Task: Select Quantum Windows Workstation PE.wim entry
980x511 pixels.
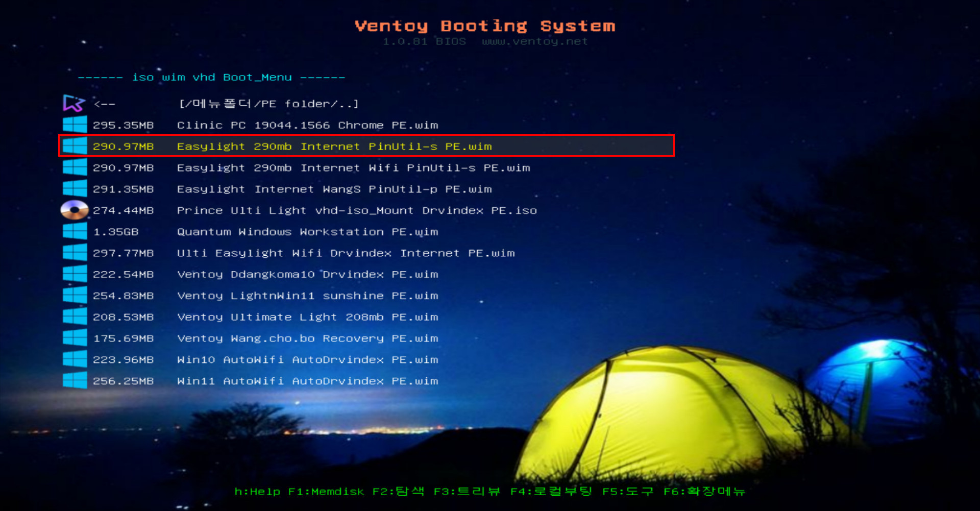Action: (x=307, y=232)
